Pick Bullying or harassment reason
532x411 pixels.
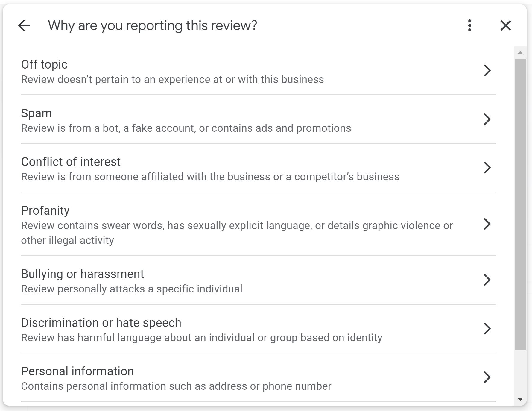coord(82,274)
